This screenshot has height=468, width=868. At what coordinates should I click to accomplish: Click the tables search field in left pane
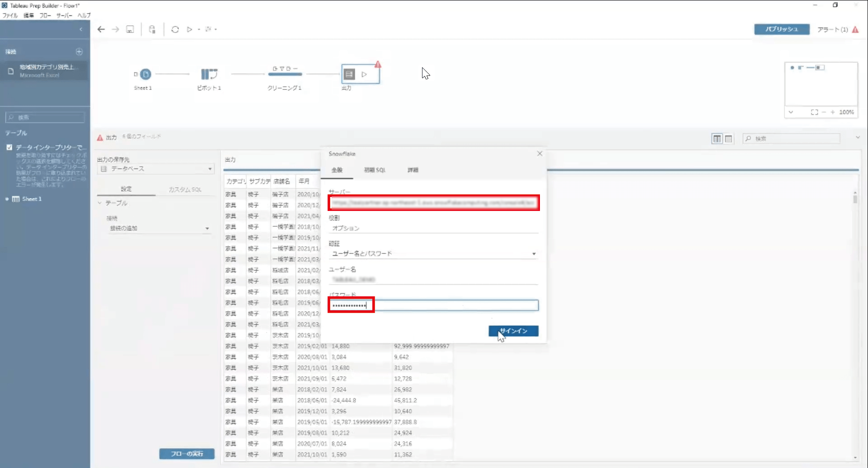45,117
